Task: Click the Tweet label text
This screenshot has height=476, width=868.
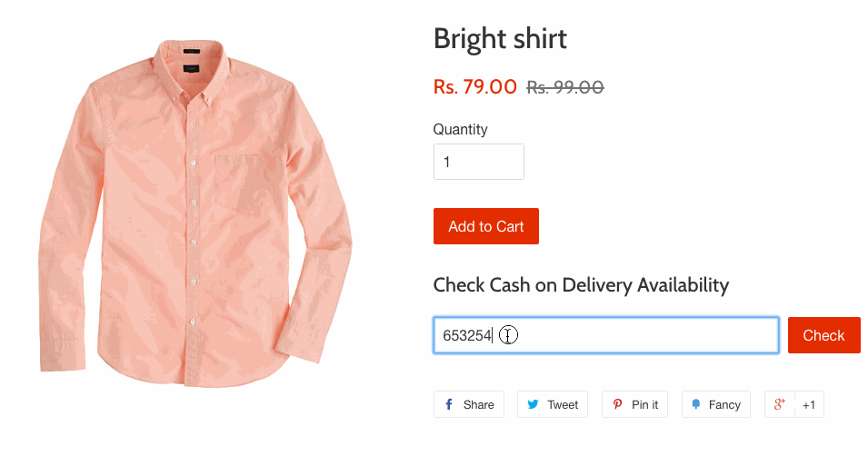Action: click(563, 405)
